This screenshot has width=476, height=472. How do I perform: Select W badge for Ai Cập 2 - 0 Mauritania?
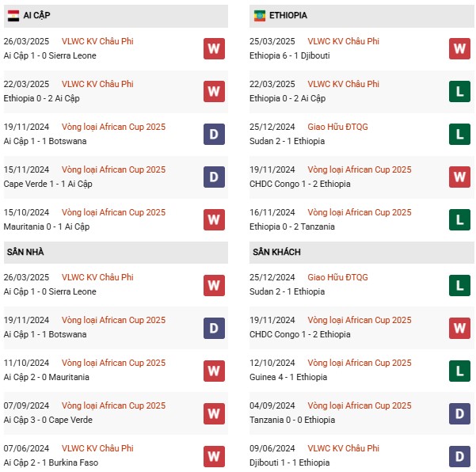point(213,370)
